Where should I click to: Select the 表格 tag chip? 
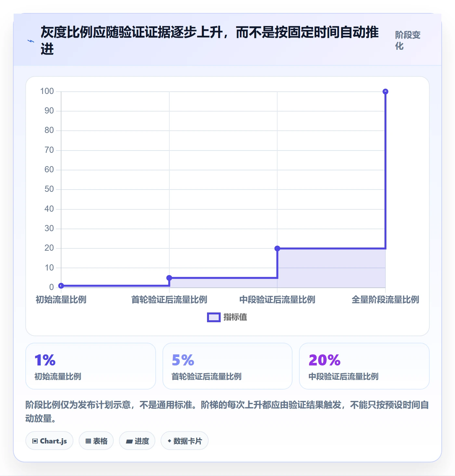[x=96, y=441]
